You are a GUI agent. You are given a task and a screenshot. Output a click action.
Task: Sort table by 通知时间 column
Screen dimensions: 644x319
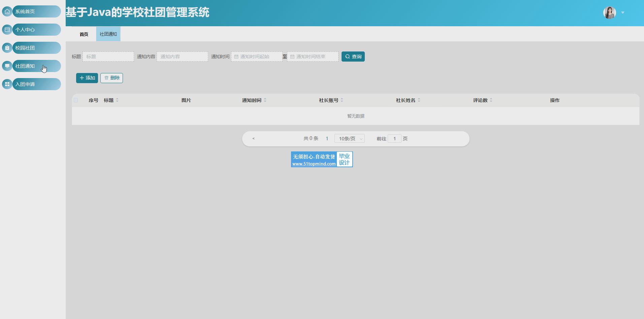coord(265,100)
